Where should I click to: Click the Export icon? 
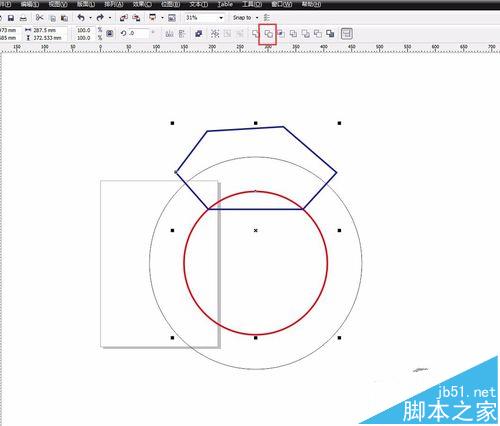click(136, 18)
